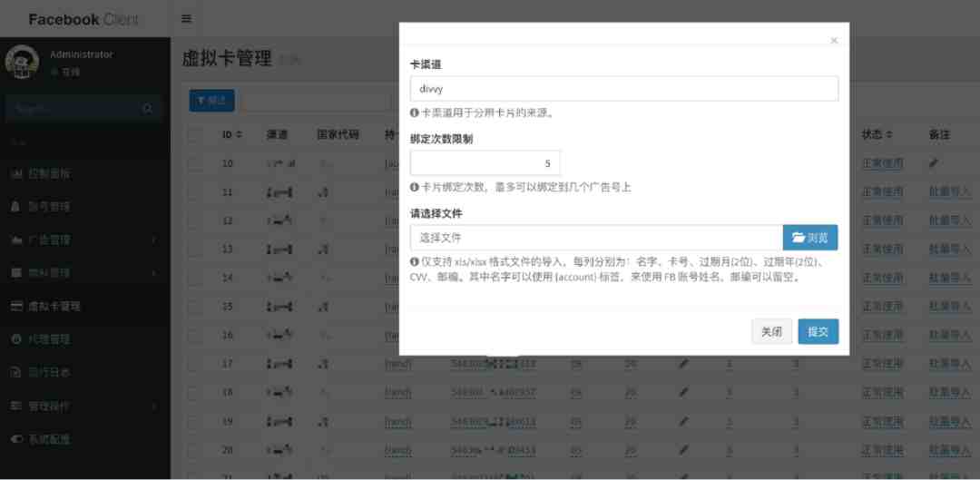Click the 选择文件 file path field
This screenshot has width=980, height=480.
pyautogui.click(x=596, y=238)
